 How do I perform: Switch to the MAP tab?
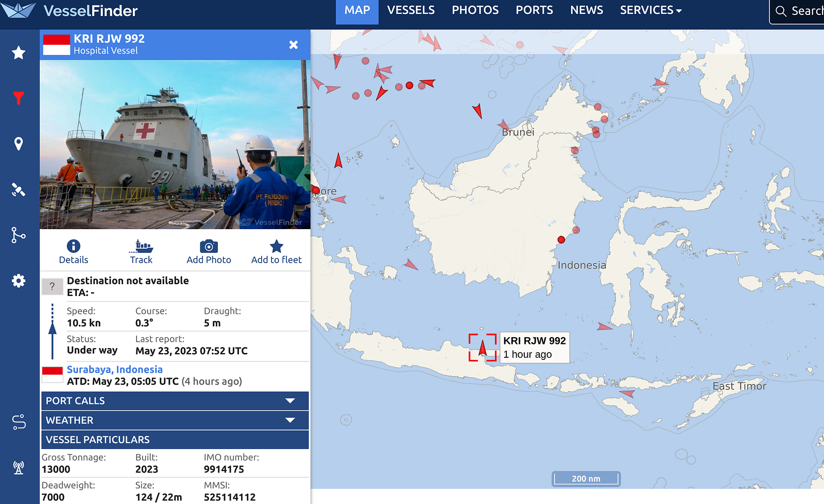click(x=357, y=11)
